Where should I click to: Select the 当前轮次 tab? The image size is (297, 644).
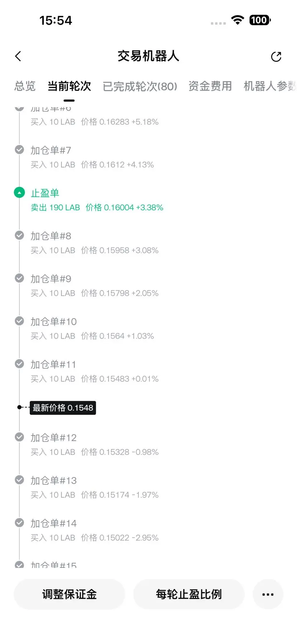point(69,86)
